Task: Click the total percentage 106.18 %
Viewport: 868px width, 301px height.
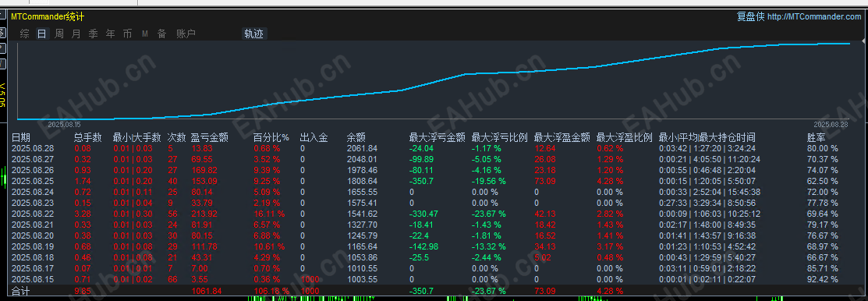Action: [272, 291]
